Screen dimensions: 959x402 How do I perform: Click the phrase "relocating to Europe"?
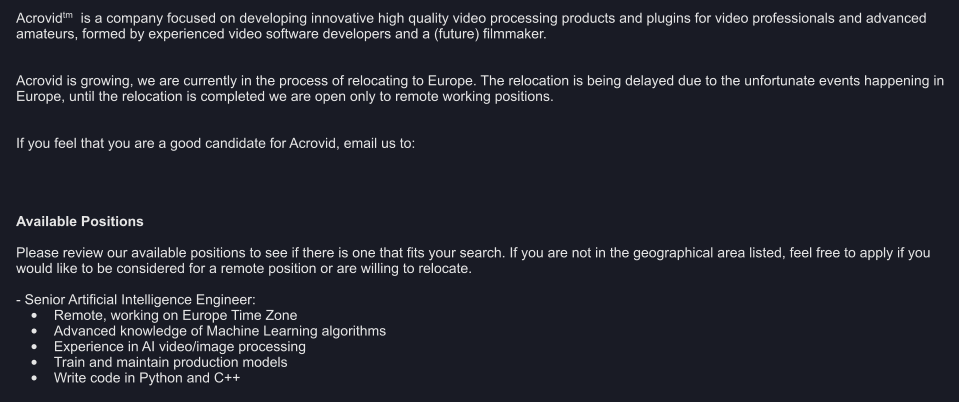pos(410,81)
